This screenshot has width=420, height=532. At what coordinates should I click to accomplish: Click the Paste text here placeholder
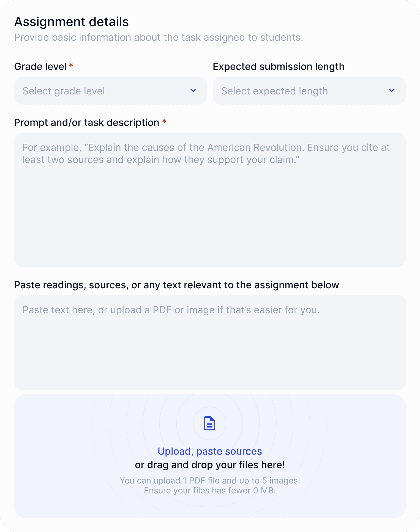coord(171,310)
